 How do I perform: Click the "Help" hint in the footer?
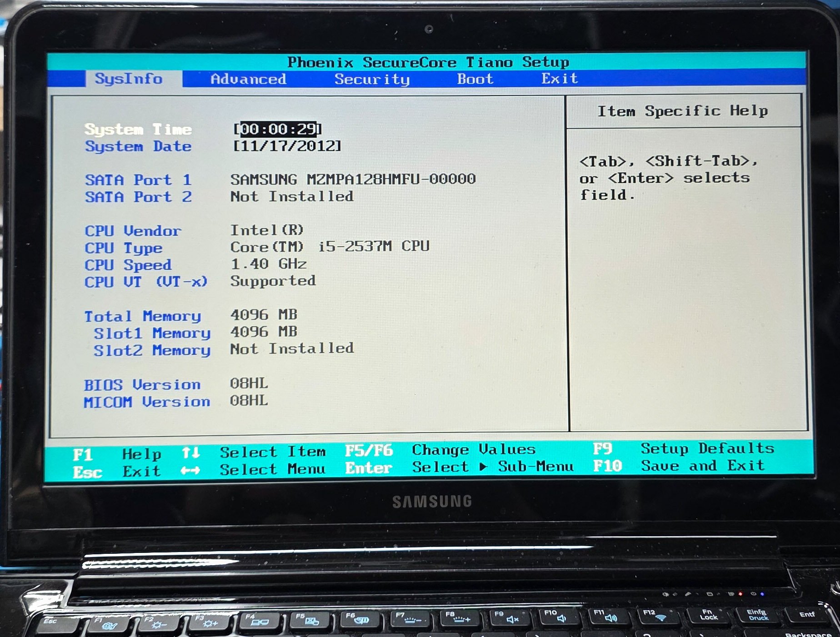[141, 454]
